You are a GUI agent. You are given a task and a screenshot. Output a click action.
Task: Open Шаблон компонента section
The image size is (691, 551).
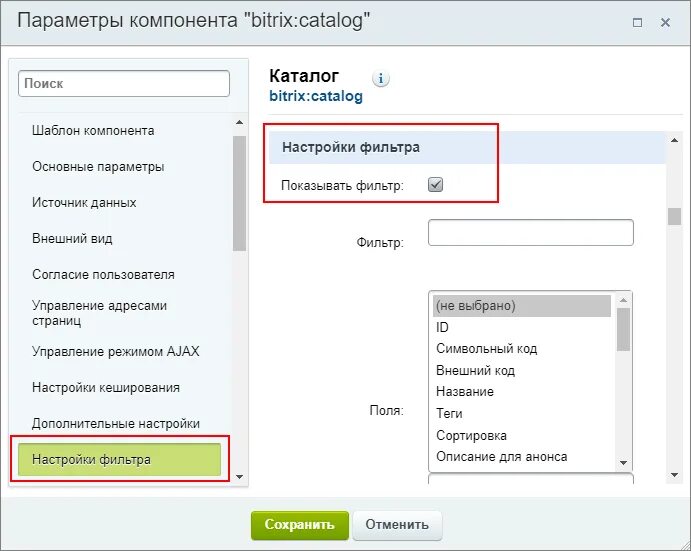pos(93,131)
